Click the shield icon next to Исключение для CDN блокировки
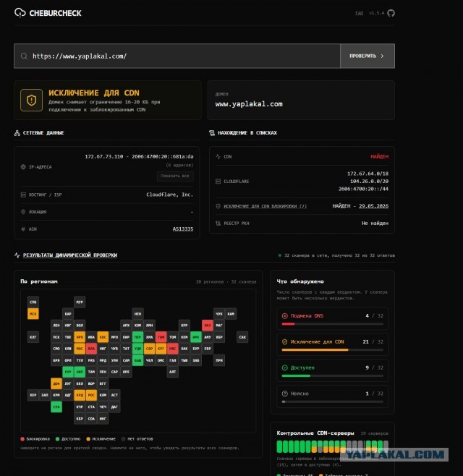 218,206
